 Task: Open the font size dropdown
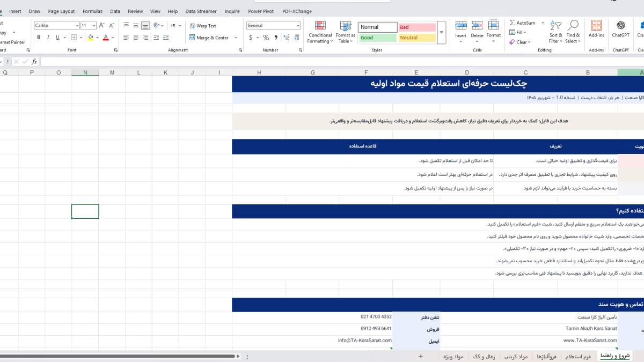[94, 25]
